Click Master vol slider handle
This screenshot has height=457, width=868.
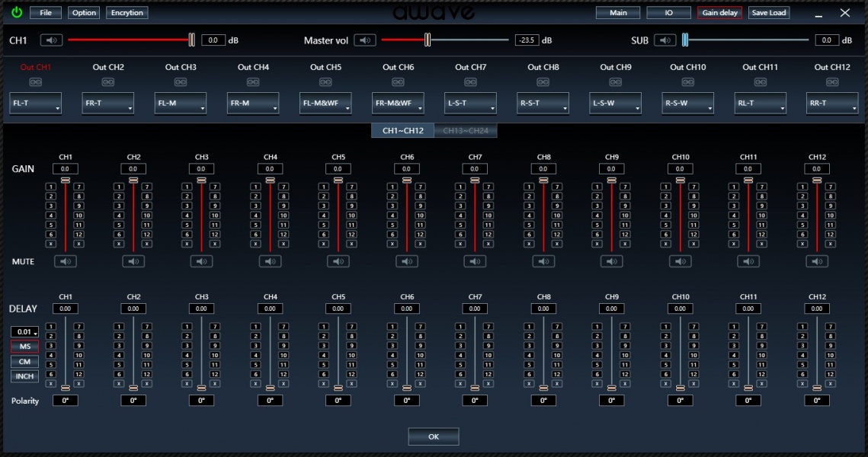428,40
